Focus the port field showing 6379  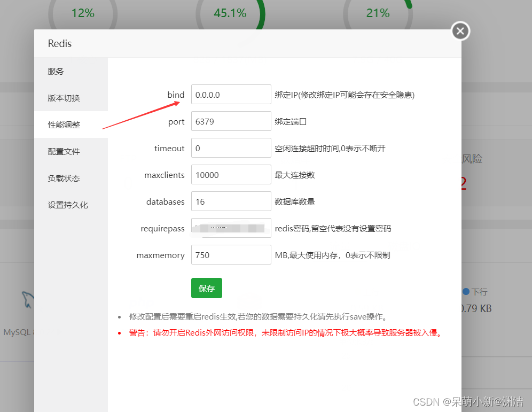pos(231,121)
